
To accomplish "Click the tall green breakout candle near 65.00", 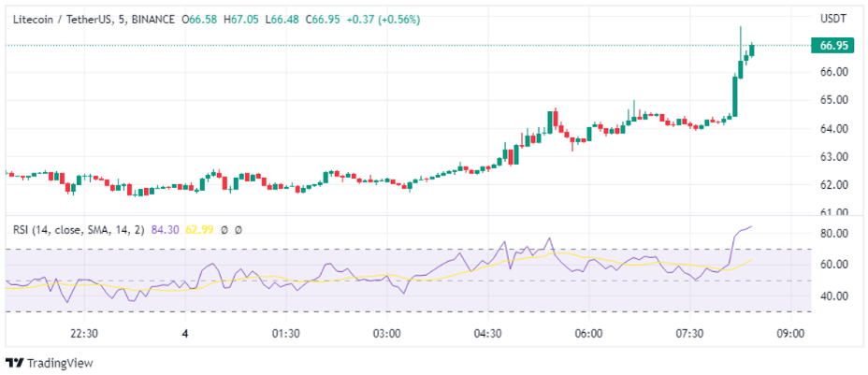I will pos(735,97).
